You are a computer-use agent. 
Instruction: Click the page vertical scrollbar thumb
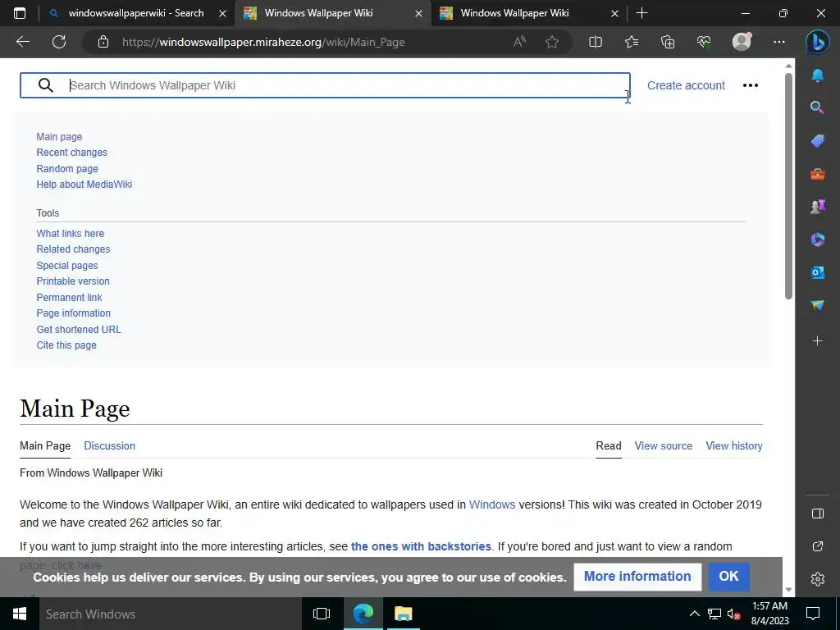tap(788, 186)
